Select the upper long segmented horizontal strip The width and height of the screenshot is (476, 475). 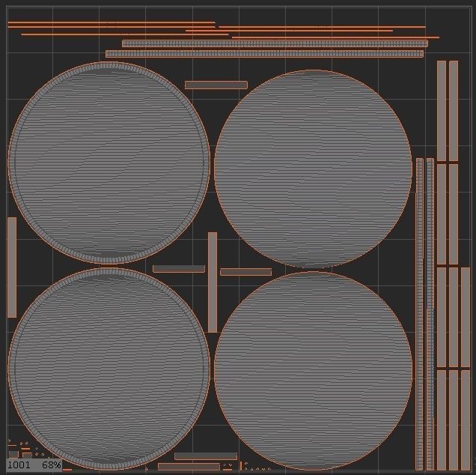pyautogui.click(x=275, y=43)
